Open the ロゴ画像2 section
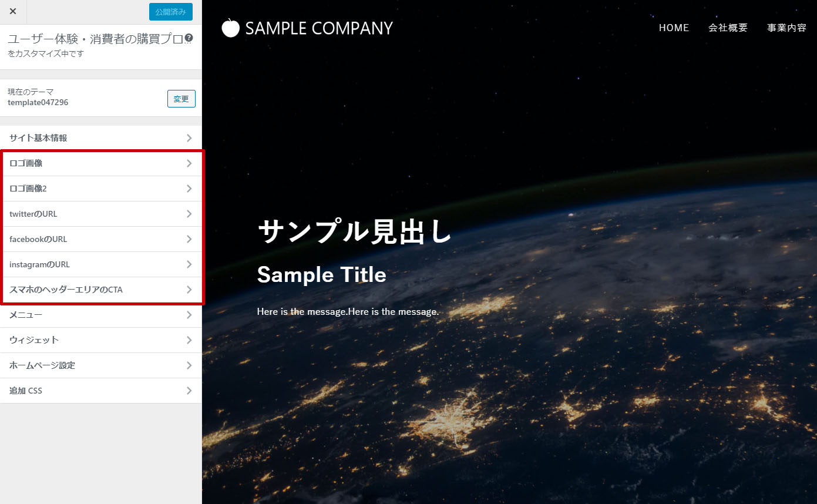This screenshot has height=504, width=817. [x=101, y=189]
